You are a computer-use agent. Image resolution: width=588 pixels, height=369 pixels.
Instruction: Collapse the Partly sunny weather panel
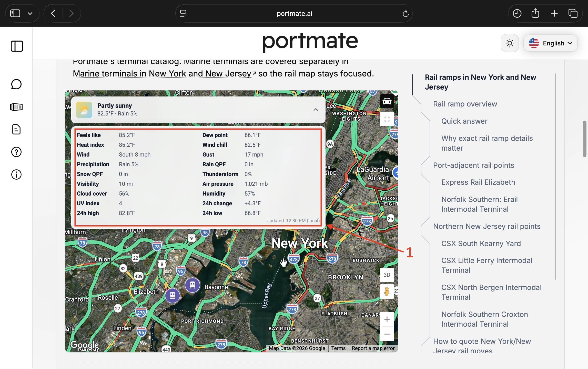[316, 110]
